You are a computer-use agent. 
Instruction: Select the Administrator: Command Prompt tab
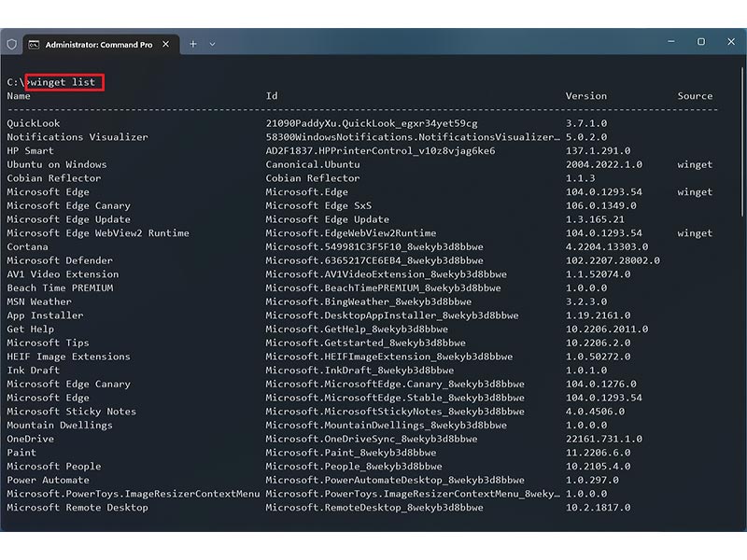102,44
